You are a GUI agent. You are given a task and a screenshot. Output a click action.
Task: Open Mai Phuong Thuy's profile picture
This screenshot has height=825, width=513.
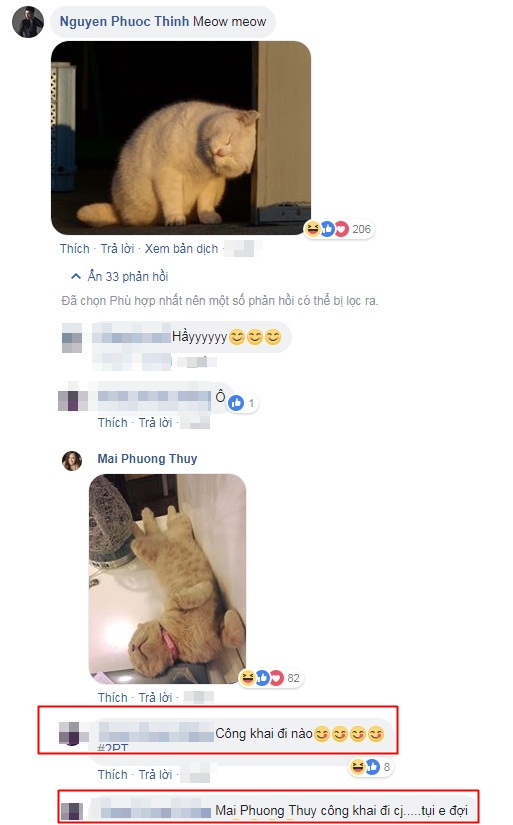point(72,460)
